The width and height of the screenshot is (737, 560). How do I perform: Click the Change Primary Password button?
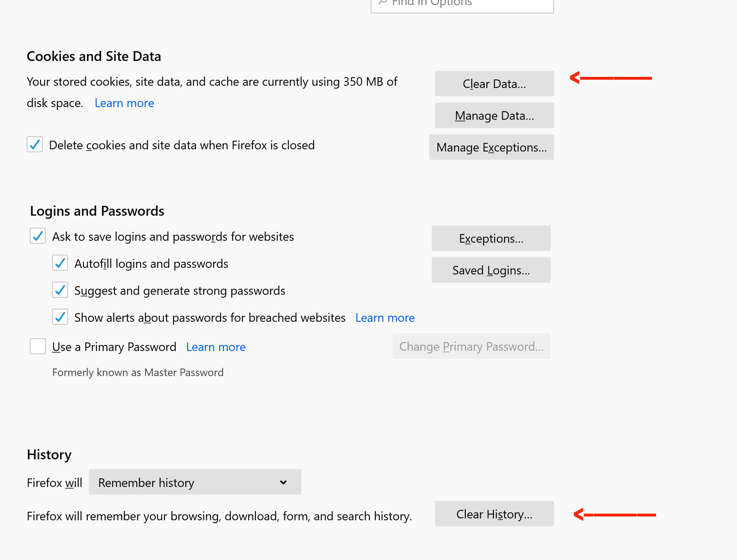point(471,346)
